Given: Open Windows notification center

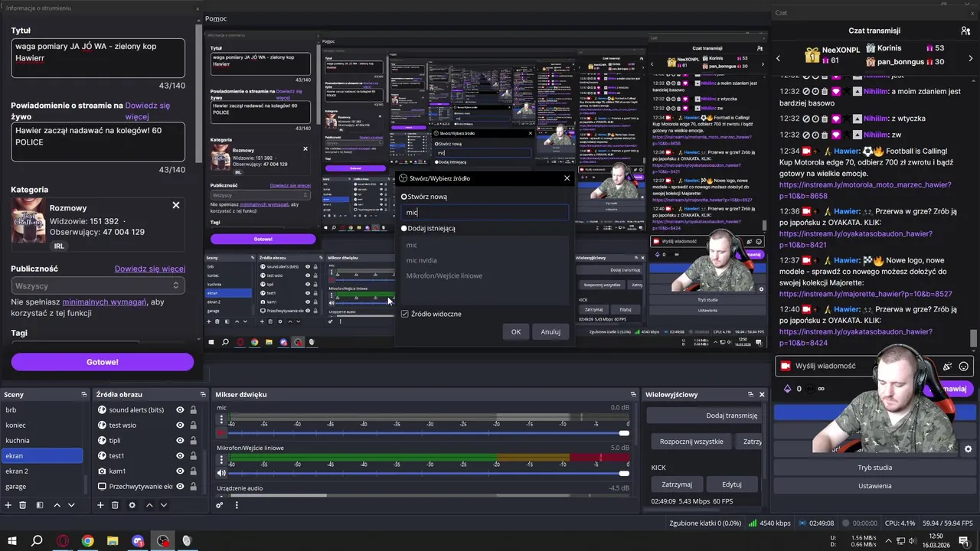Looking at the screenshot, I should [964, 541].
